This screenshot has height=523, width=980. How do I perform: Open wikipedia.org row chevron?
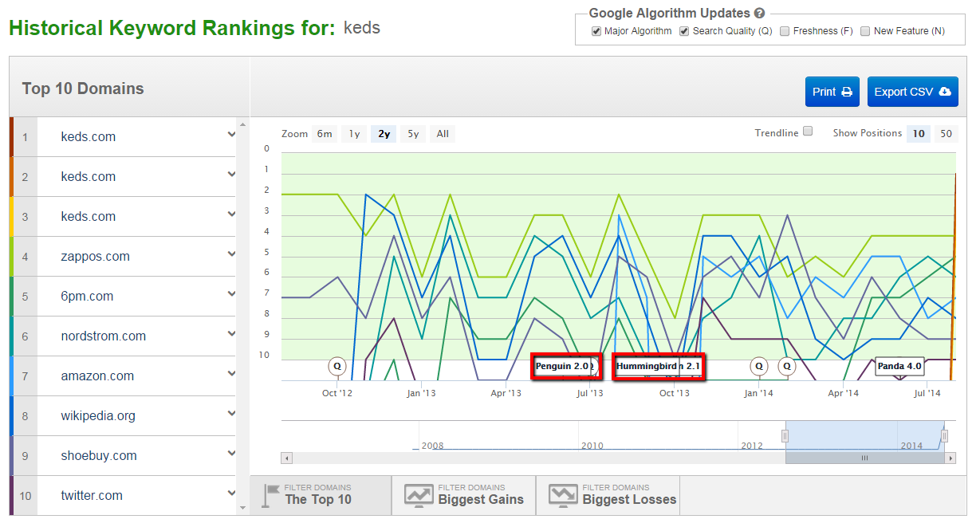coord(231,414)
